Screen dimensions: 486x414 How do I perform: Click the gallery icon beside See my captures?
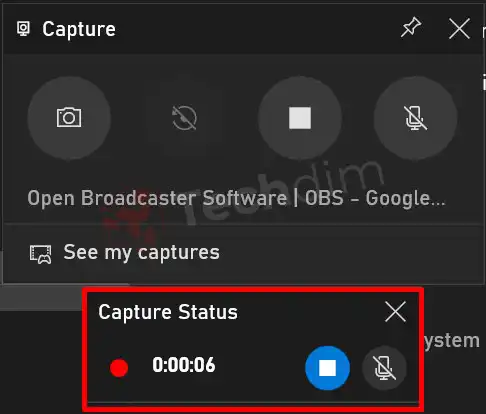pos(40,254)
